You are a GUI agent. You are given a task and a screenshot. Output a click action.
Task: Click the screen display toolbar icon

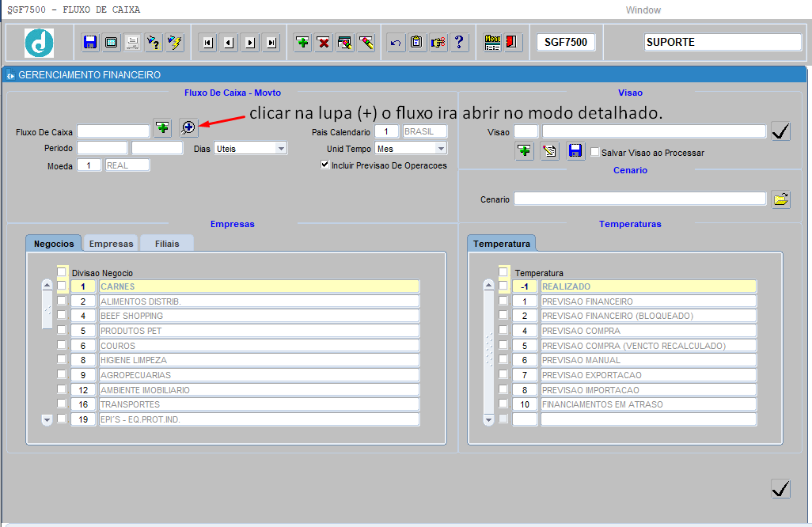pos(112,42)
